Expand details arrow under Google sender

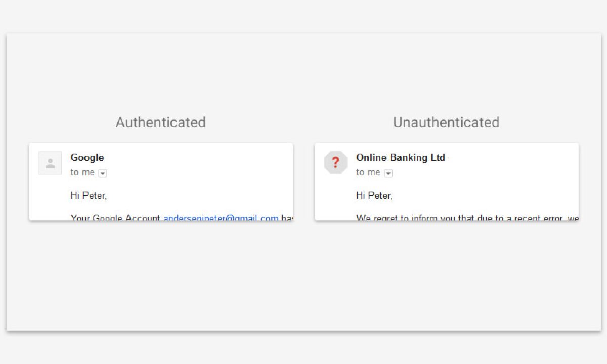103,173
